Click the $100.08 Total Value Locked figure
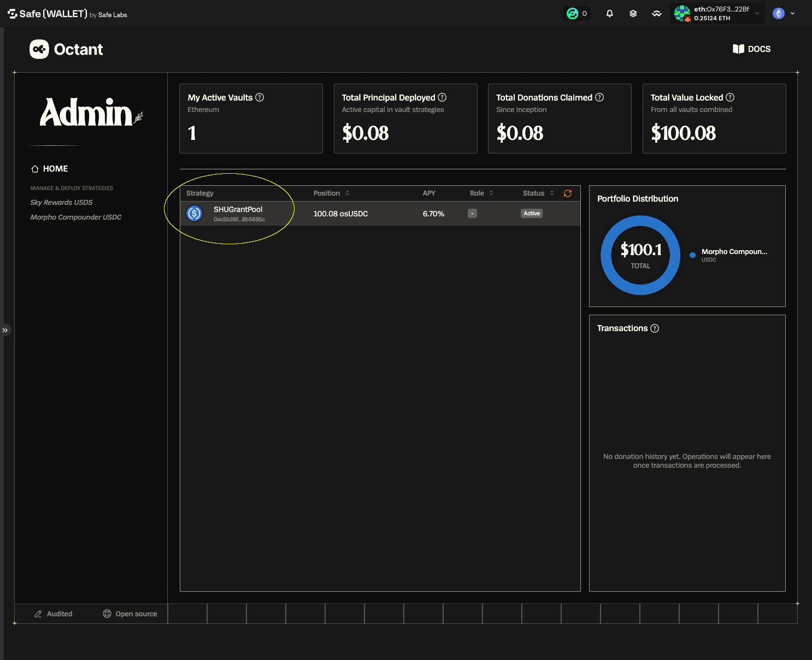The width and height of the screenshot is (812, 660). point(683,133)
